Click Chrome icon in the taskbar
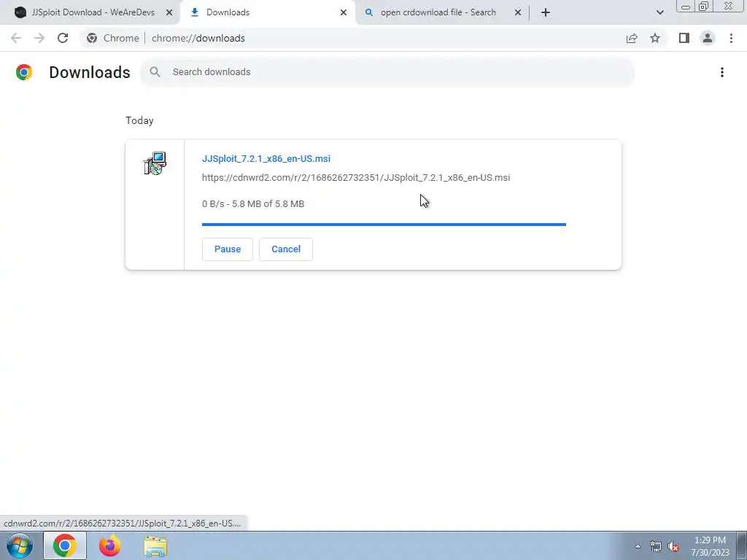Viewport: 747px width, 560px height. coord(65,545)
